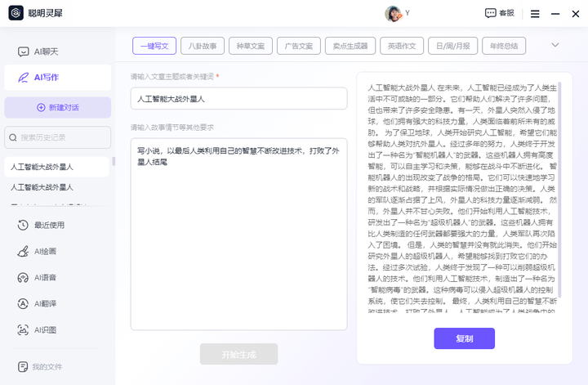Open the hamburger menu in title bar
588x385 pixels.
[x=535, y=13]
